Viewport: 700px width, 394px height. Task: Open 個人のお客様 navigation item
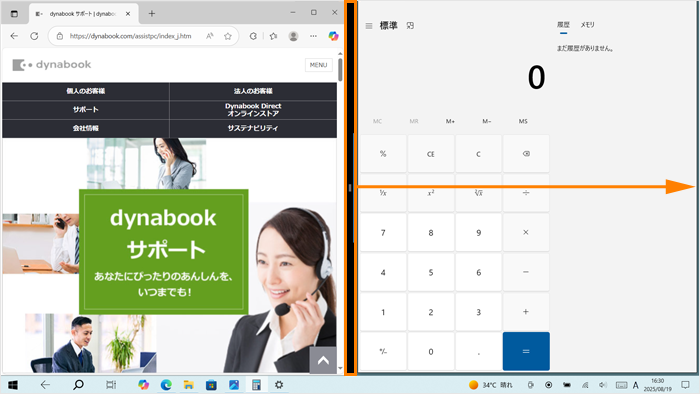(x=86, y=91)
